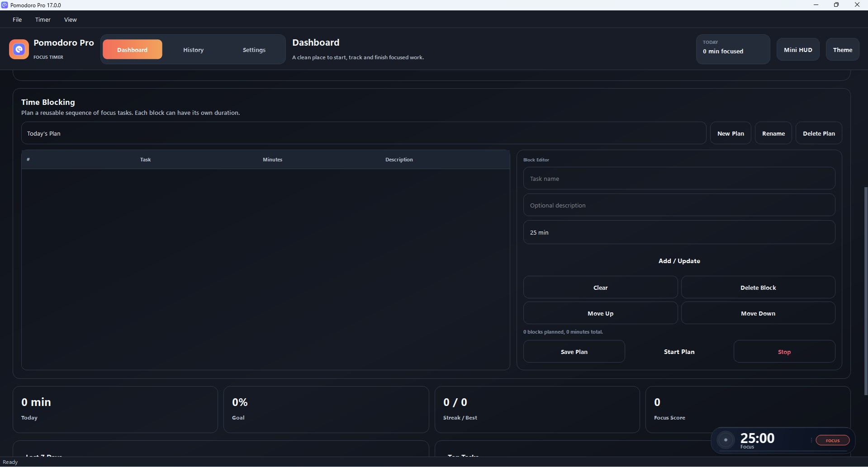Click the FOCUS pill in the mini HUD
This screenshot has height=467, width=868.
tap(832, 440)
